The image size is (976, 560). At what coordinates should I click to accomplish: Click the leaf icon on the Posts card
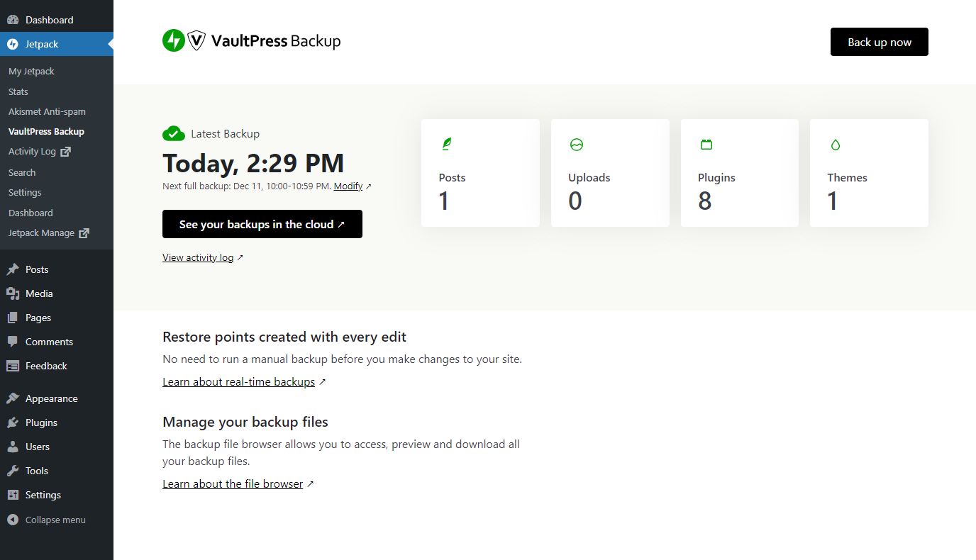[x=447, y=144]
